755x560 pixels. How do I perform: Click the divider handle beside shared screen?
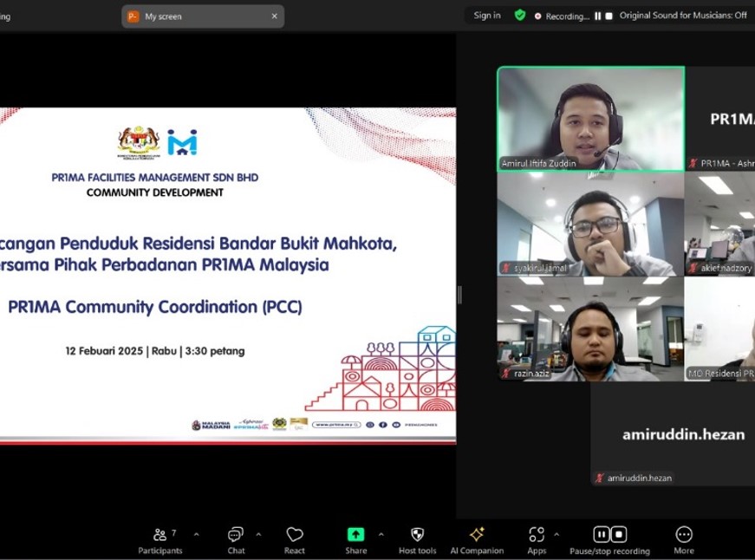point(459,295)
